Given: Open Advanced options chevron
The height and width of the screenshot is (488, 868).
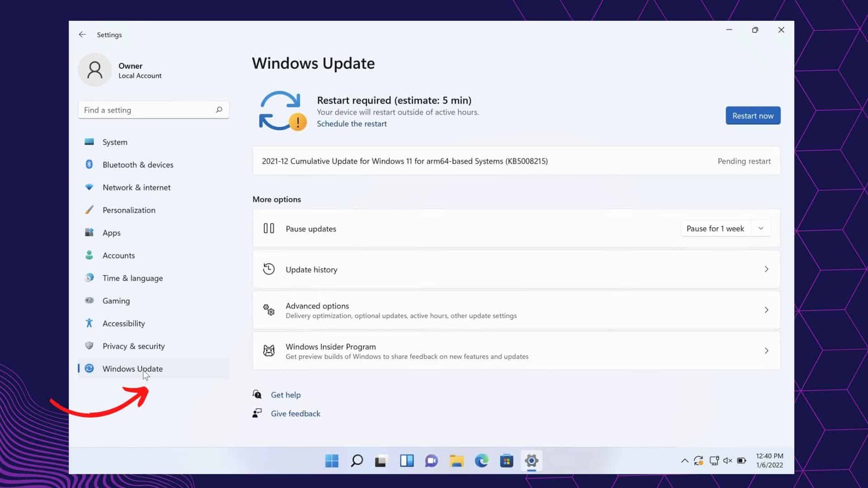Looking at the screenshot, I should 767,310.
